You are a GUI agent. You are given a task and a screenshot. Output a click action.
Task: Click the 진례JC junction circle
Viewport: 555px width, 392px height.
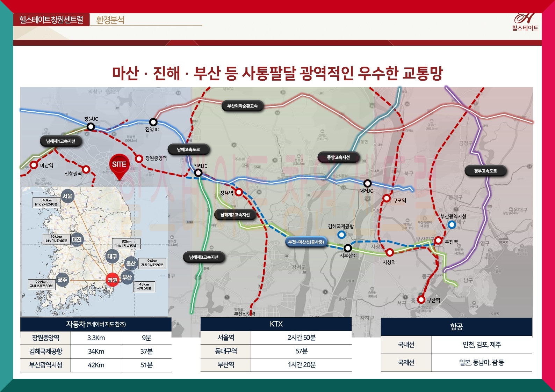[x=198, y=173]
